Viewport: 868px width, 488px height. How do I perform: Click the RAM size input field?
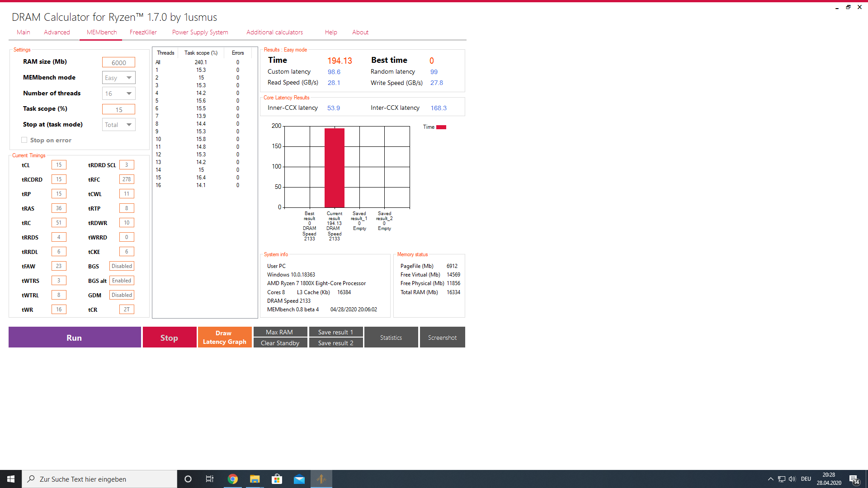click(118, 62)
